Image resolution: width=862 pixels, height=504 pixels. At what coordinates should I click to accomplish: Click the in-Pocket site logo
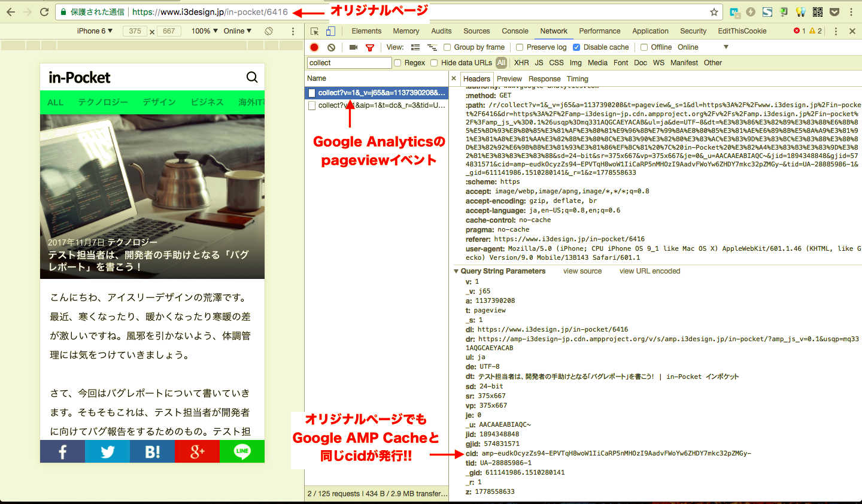coord(80,77)
